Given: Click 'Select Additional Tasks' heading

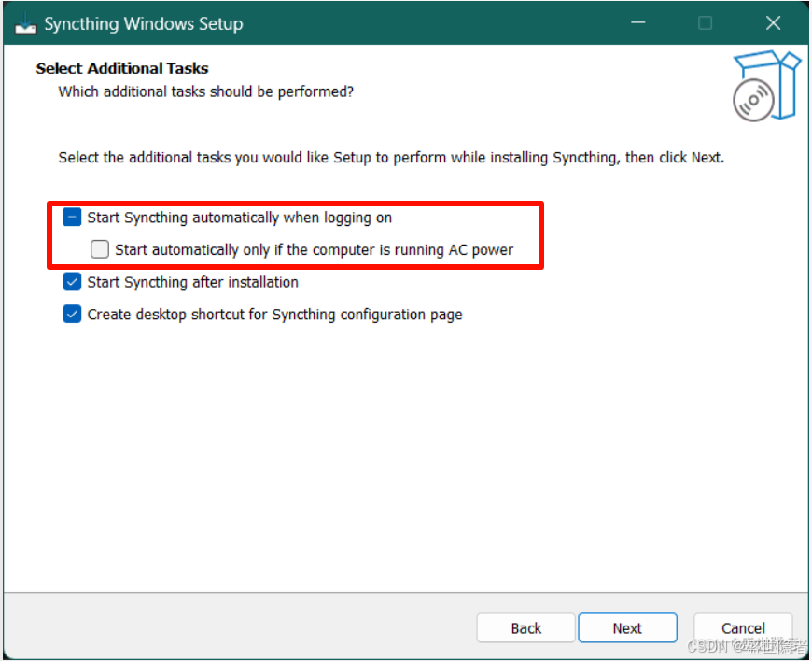Looking at the screenshot, I should point(122,68).
